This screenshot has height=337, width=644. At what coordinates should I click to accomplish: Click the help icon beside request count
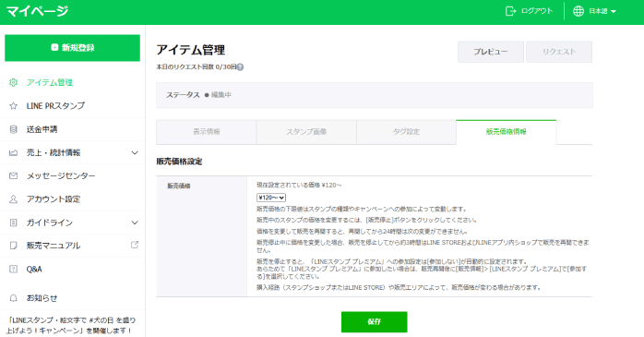coord(240,67)
